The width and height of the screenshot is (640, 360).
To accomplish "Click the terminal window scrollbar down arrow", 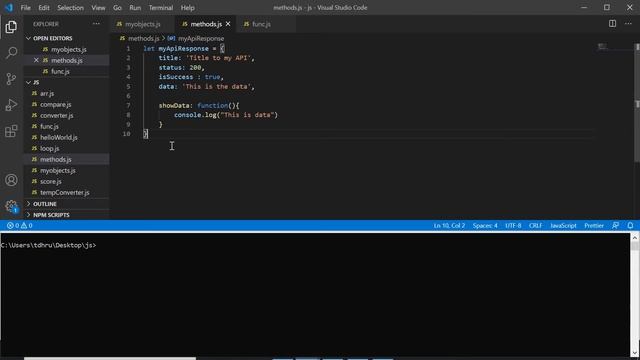I will click(635, 353).
